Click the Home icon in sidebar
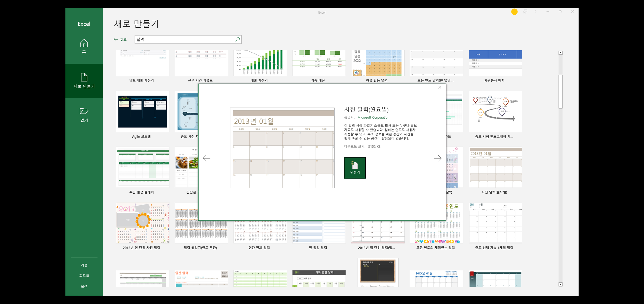Viewport: 644px width, 304px height. point(84,44)
